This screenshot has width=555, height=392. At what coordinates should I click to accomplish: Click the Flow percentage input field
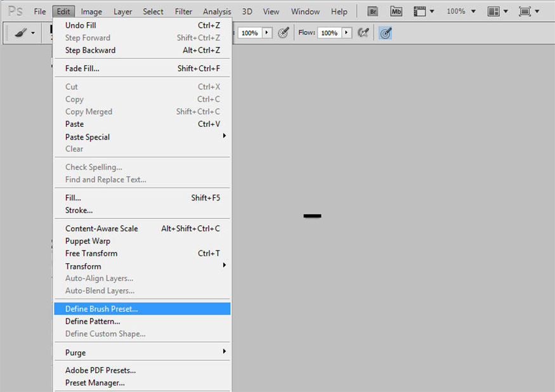tap(329, 33)
